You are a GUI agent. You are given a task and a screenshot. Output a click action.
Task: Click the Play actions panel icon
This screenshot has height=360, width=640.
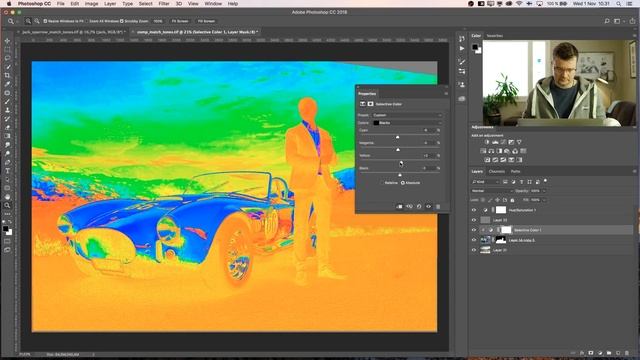tap(462, 48)
